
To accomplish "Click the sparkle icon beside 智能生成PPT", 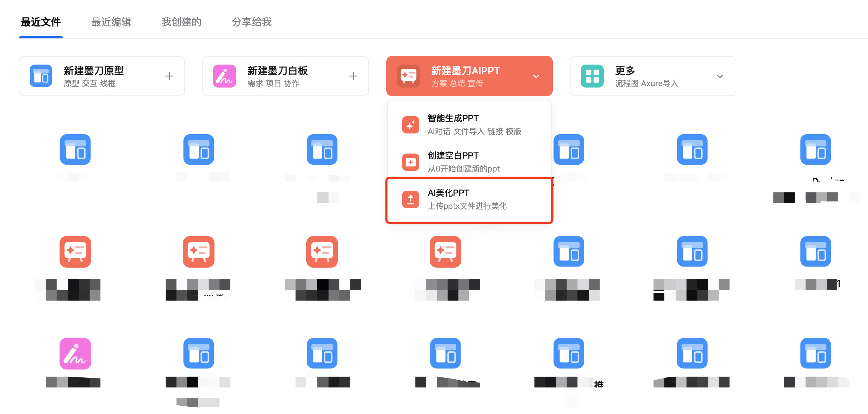I will point(411,124).
